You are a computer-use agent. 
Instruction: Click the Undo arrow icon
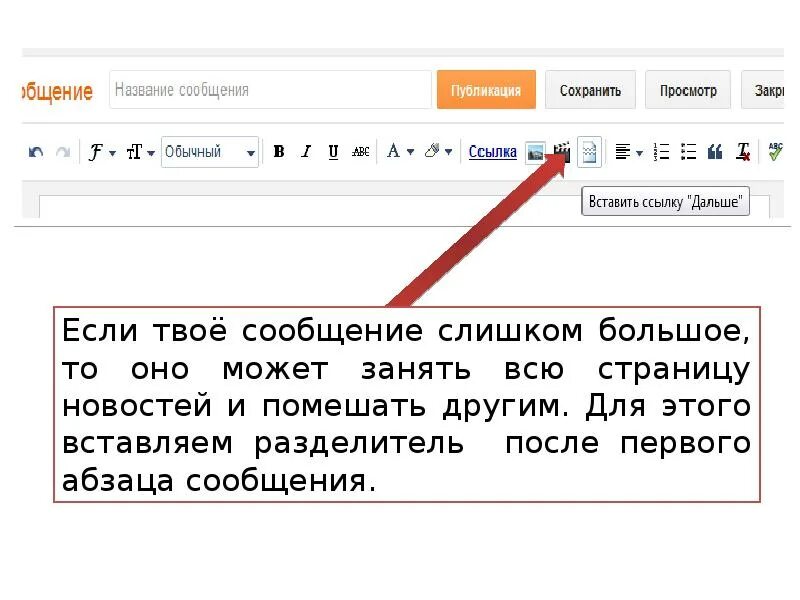click(36, 152)
